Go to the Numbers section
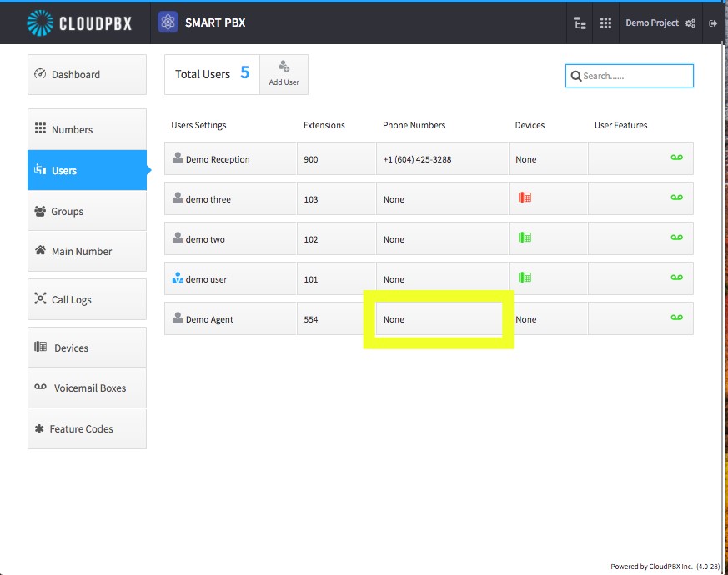 pyautogui.click(x=88, y=129)
